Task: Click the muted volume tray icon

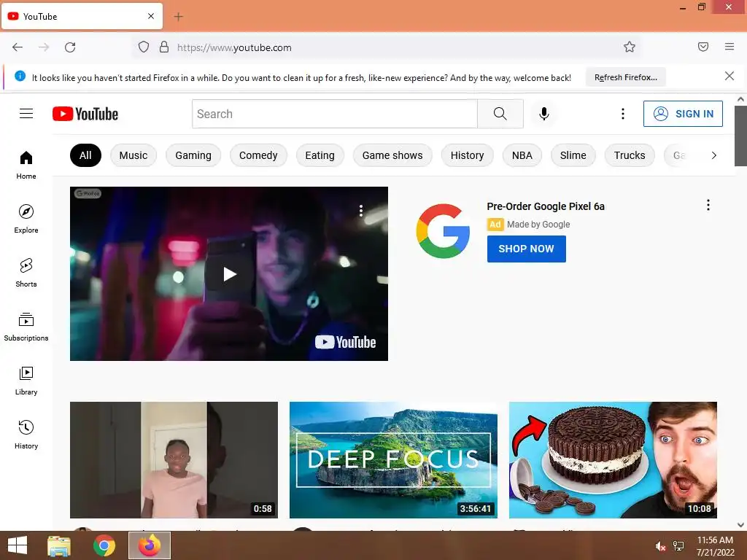Action: (660, 546)
